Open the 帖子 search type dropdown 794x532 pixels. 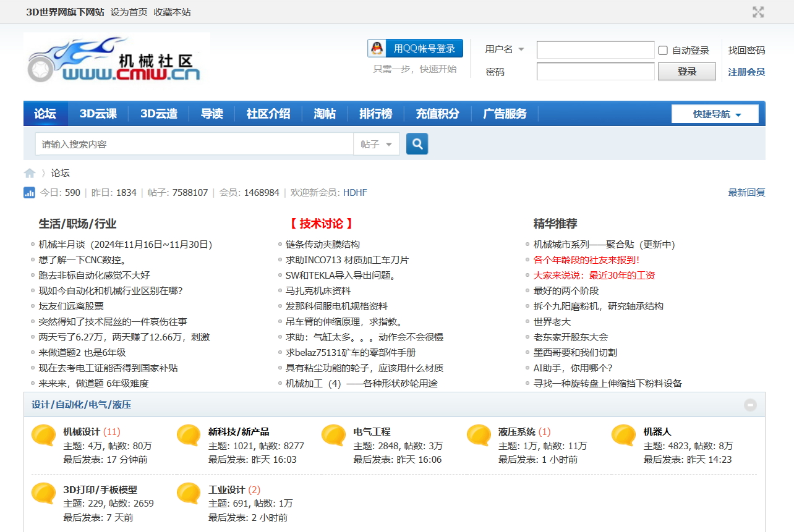pos(376,144)
